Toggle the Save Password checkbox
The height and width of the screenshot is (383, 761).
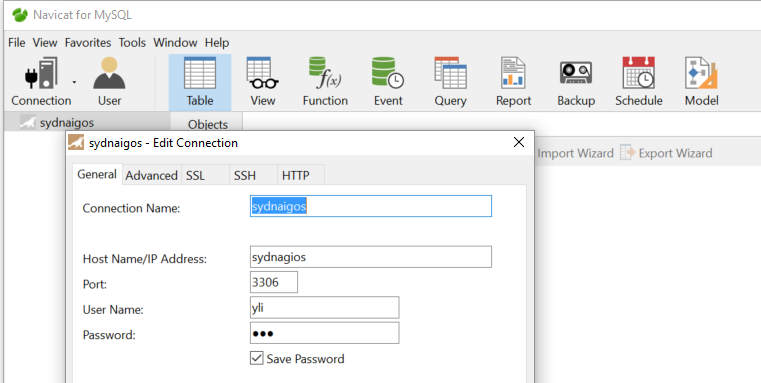[256, 359]
